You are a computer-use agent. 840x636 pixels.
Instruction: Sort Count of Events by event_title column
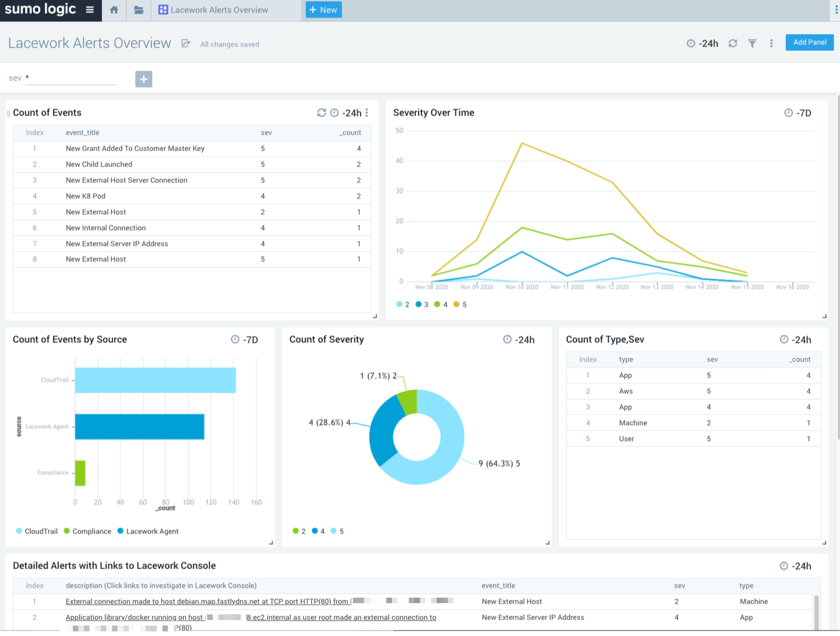click(x=82, y=133)
